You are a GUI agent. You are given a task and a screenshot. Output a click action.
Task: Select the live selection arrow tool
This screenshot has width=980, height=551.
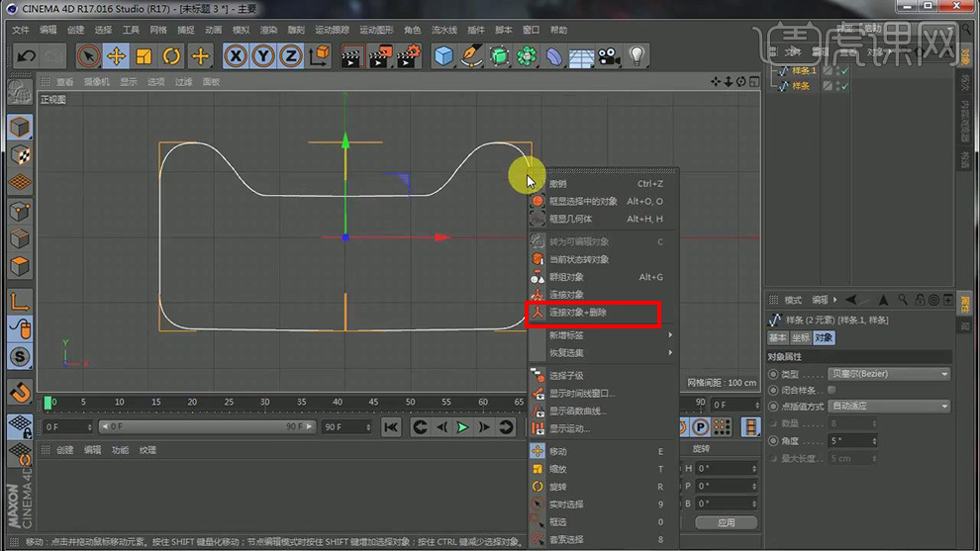89,56
